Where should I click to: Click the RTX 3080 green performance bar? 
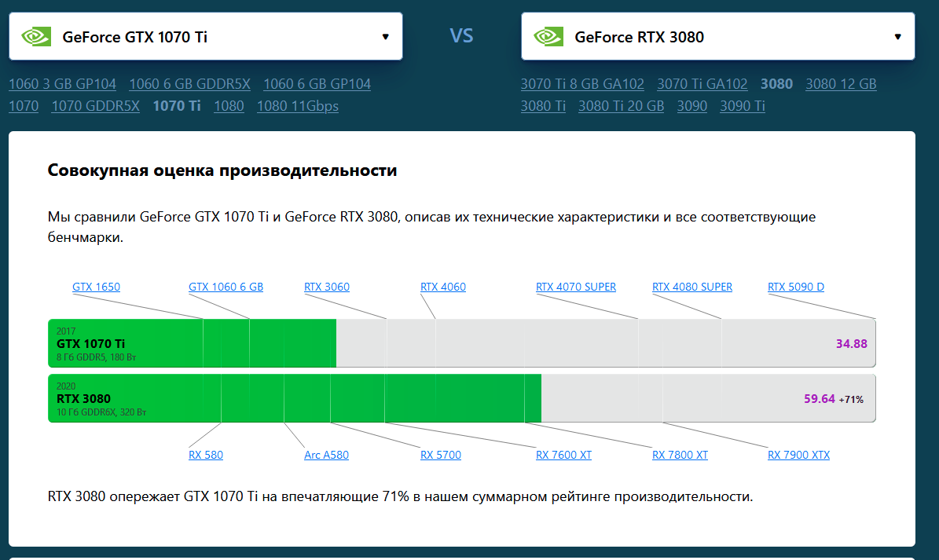click(295, 398)
